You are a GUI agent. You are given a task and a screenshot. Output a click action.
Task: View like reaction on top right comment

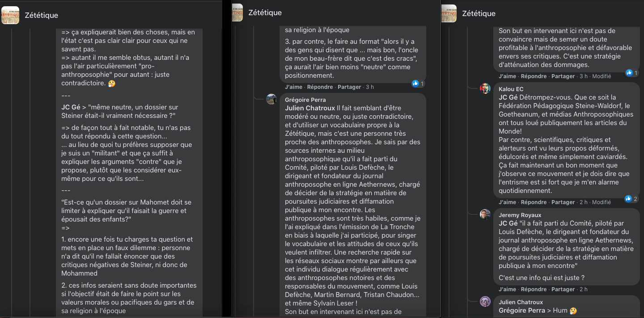pos(632,73)
